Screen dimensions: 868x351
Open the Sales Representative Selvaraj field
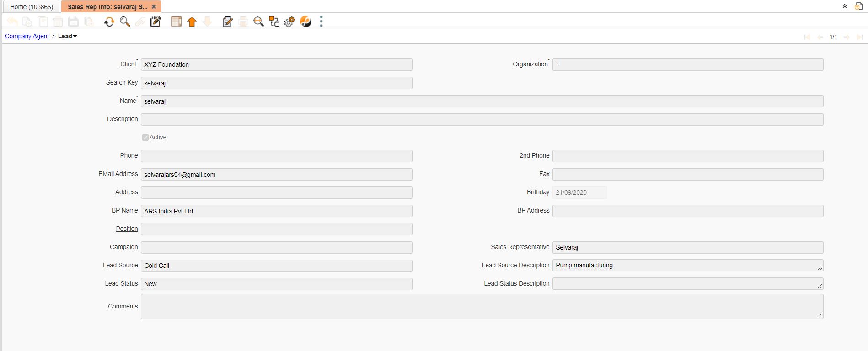point(688,247)
